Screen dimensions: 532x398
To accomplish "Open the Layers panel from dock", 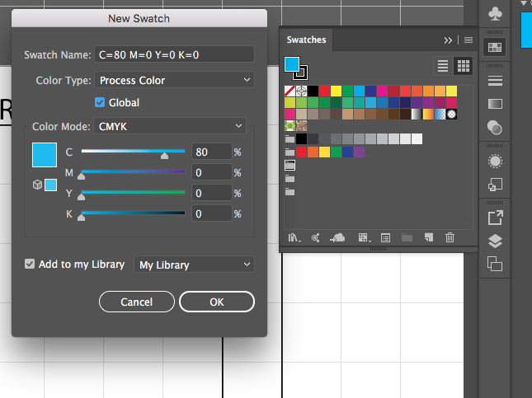I will pyautogui.click(x=495, y=241).
